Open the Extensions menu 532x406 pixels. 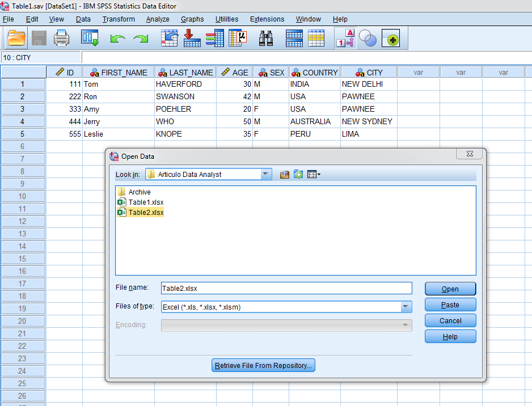point(267,19)
